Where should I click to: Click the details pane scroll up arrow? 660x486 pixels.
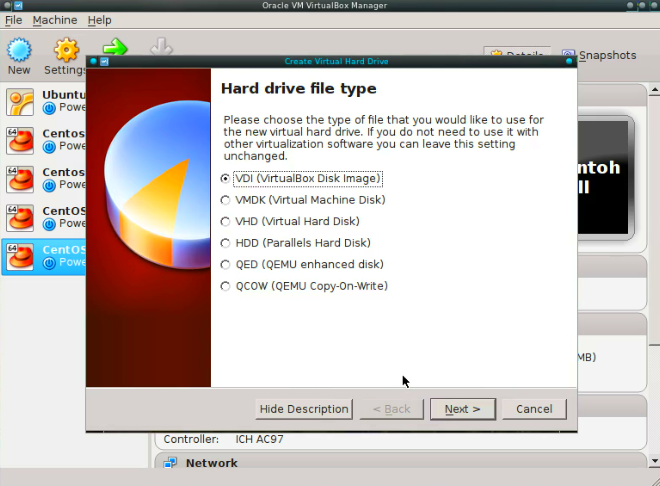(x=655, y=90)
